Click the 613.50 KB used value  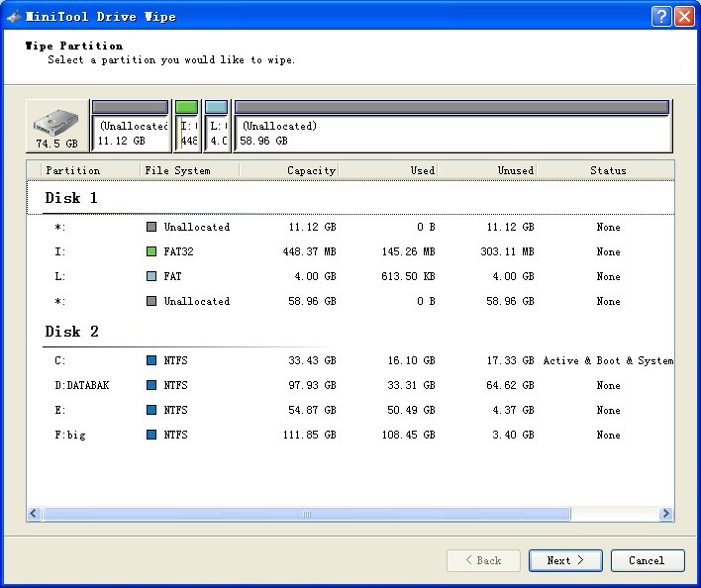(408, 276)
